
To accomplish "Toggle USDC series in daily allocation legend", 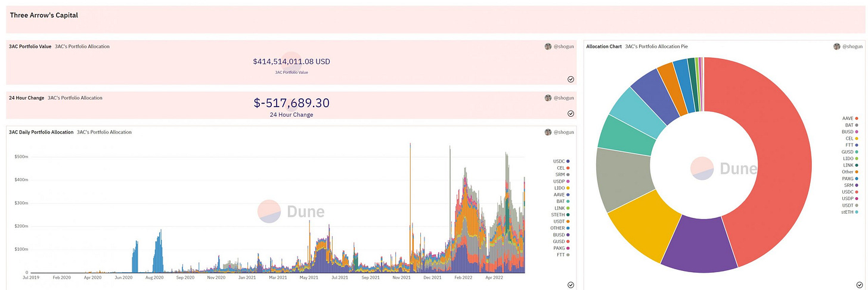I will coord(562,161).
